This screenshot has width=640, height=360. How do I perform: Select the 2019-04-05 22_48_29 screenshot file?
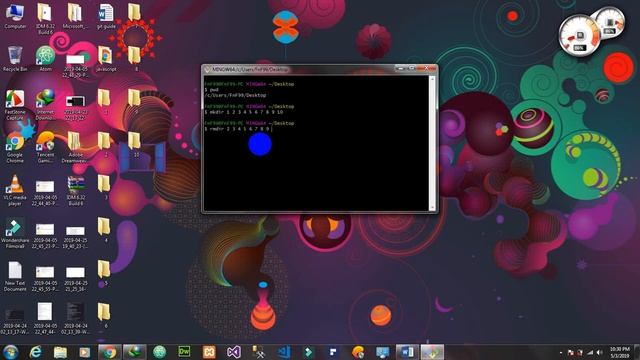point(76,65)
